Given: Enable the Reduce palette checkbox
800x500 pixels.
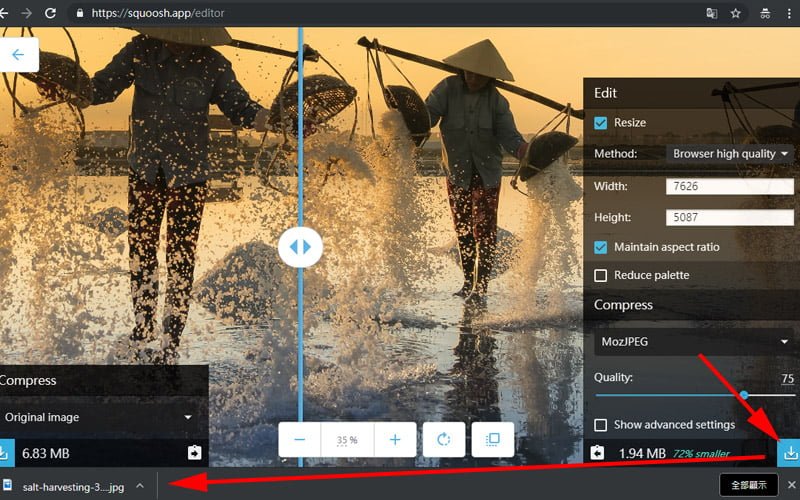Looking at the screenshot, I should pyautogui.click(x=601, y=276).
